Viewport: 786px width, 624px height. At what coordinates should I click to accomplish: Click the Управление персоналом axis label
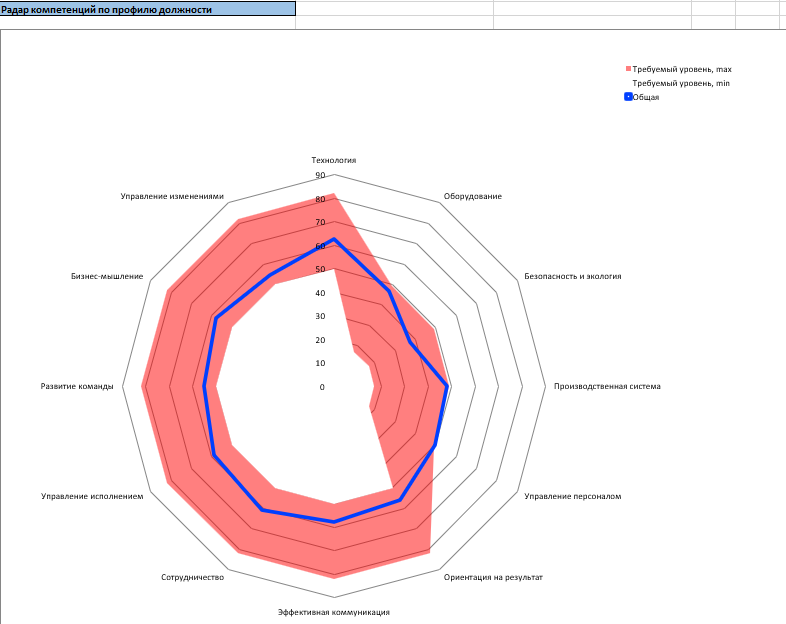(573, 496)
